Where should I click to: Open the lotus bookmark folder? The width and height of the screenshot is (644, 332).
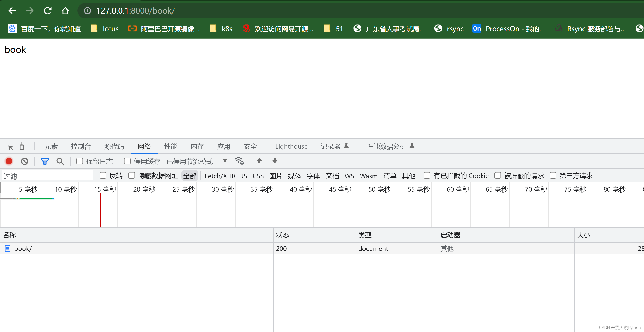[104, 29]
